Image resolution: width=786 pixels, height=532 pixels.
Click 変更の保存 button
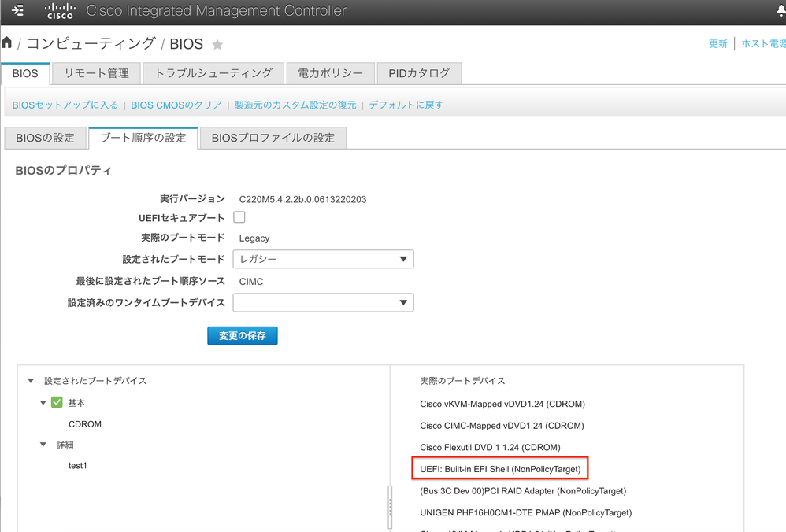242,335
